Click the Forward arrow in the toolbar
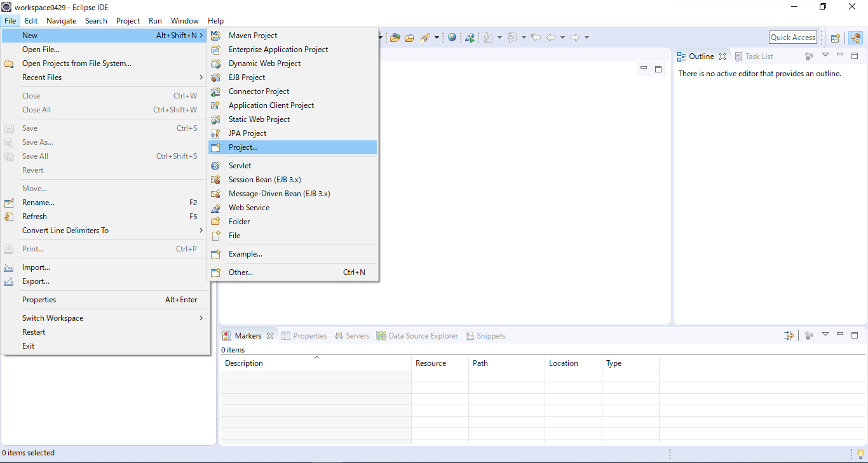The image size is (868, 463). click(575, 37)
